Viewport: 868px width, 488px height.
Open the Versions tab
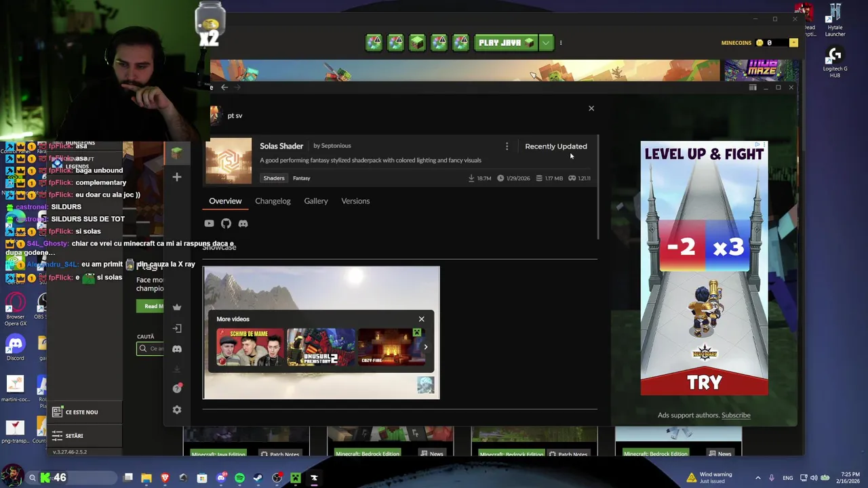click(355, 201)
